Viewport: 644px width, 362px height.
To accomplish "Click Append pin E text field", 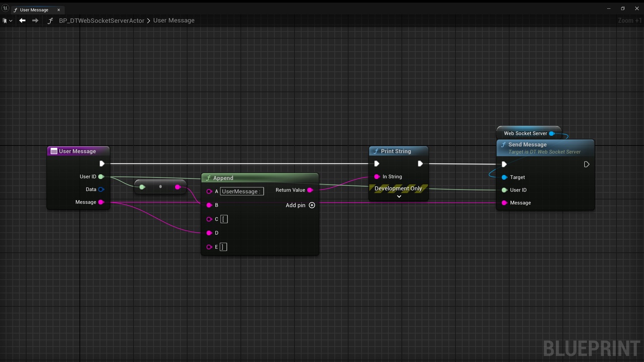I will click(224, 247).
